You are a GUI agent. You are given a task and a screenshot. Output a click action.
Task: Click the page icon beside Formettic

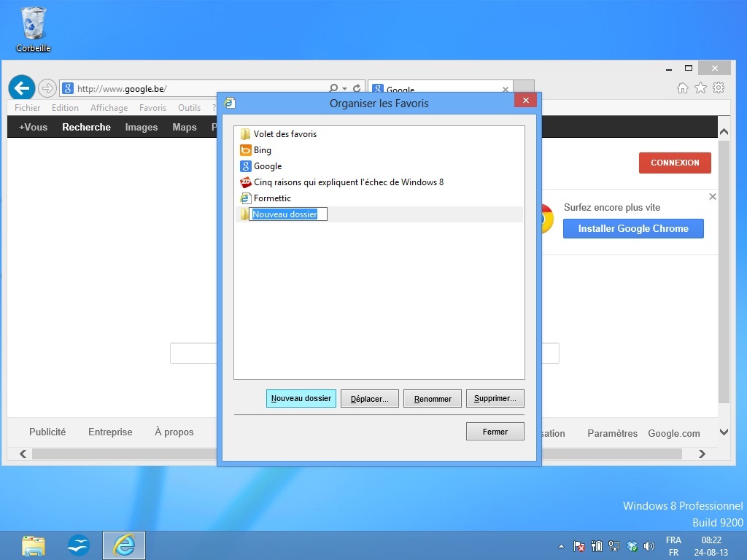(245, 198)
